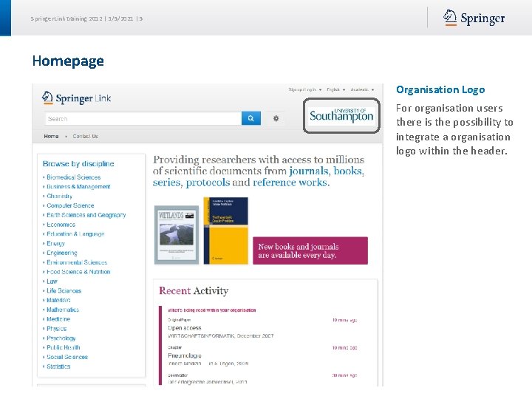Browse the Biomedical Sciences discipline
The height and width of the screenshot is (399, 532).
pyautogui.click(x=74, y=177)
